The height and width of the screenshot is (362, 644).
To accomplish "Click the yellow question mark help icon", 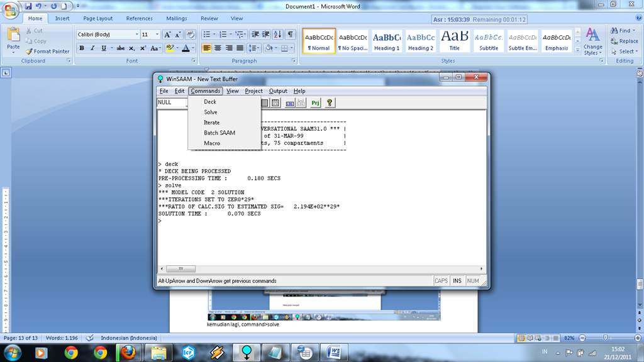I will 330,102.
